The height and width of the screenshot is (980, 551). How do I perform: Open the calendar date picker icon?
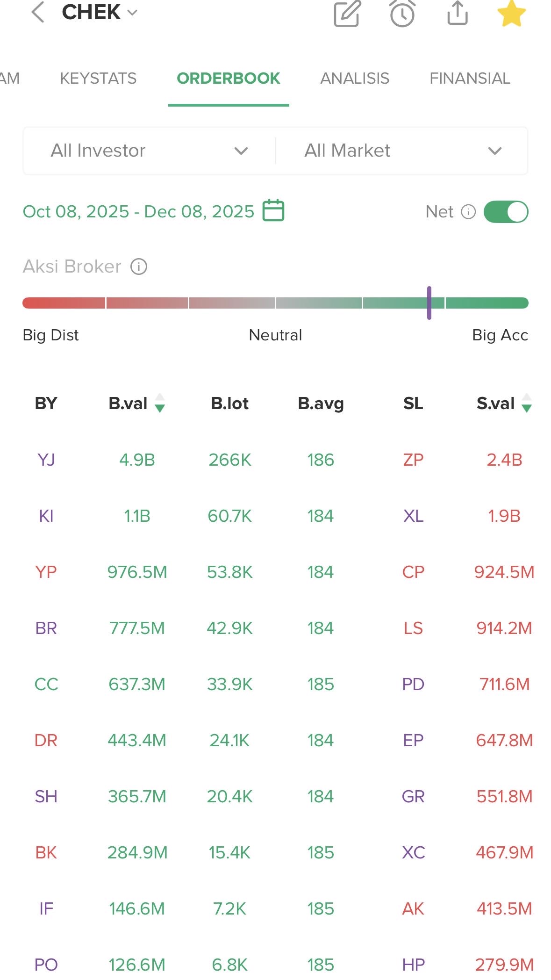point(273,210)
